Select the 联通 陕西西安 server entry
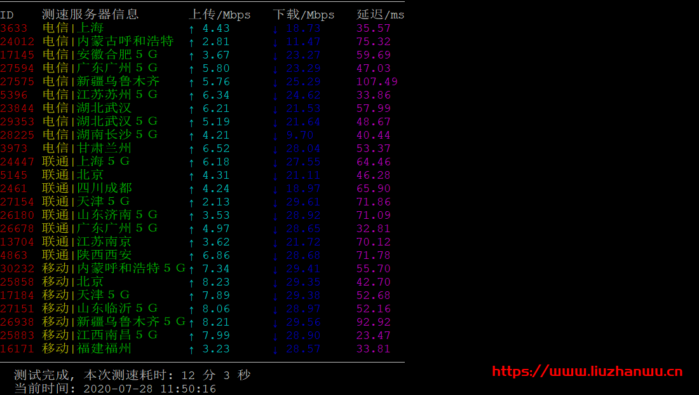 coord(86,255)
